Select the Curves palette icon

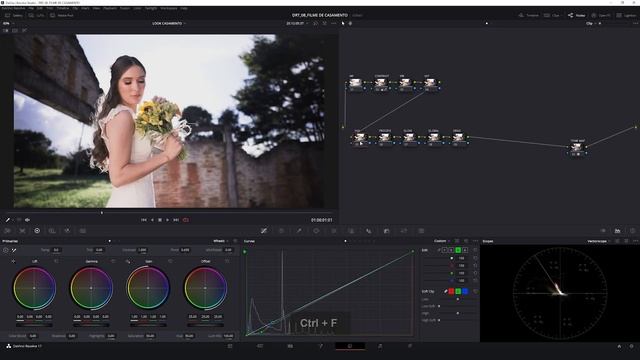click(x=264, y=231)
